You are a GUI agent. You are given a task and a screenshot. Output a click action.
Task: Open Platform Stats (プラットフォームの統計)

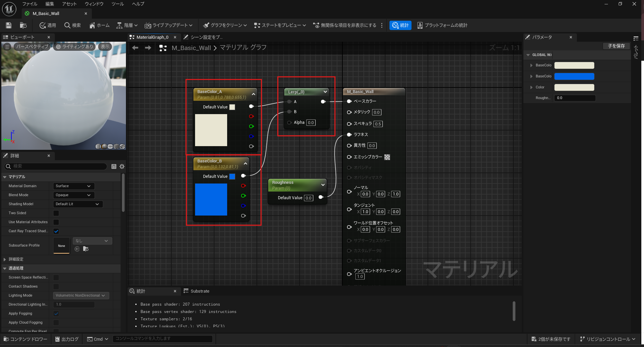click(442, 25)
